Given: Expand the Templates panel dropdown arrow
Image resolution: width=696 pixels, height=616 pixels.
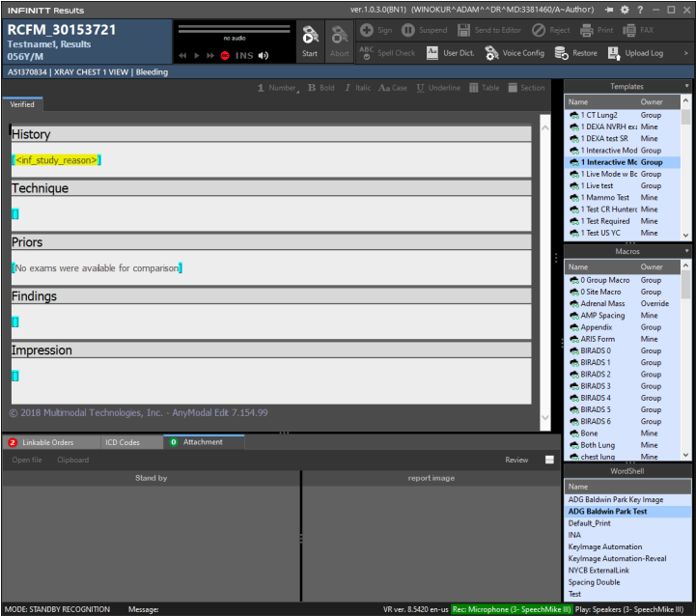Looking at the screenshot, I should tap(686, 87).
